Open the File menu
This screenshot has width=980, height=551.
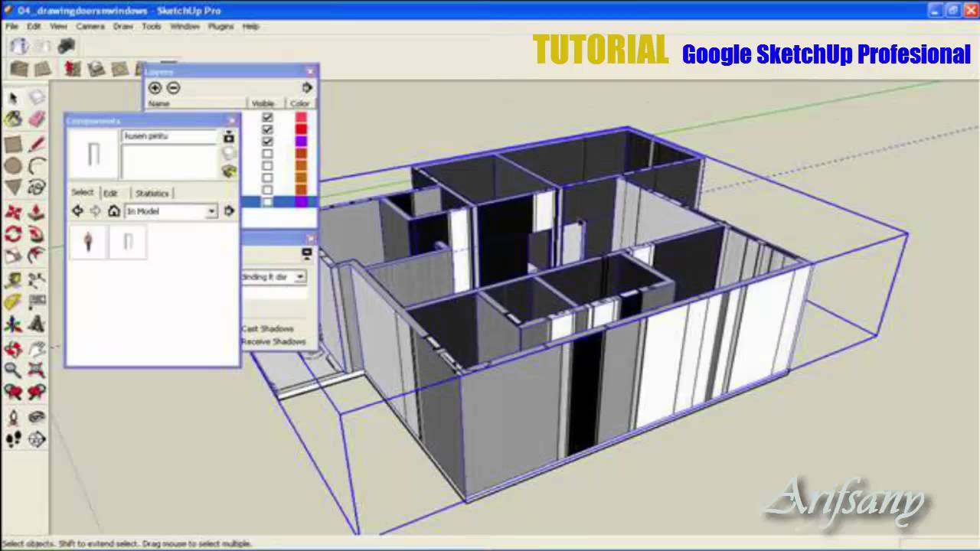click(x=12, y=26)
